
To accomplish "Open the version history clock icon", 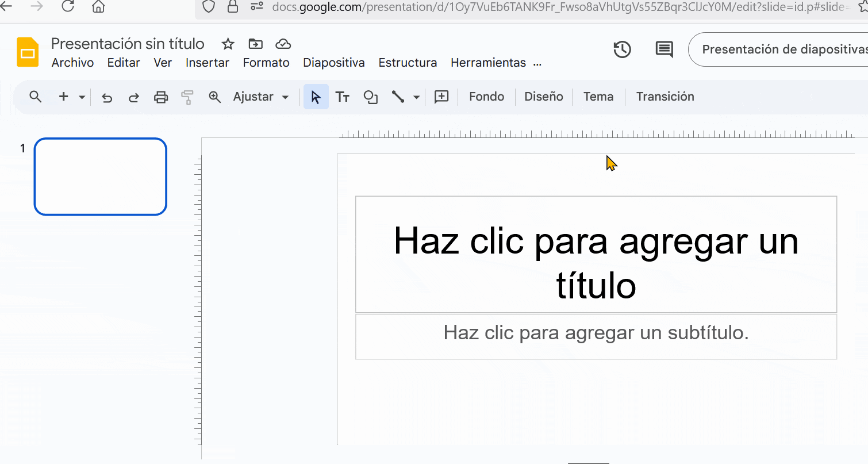I will point(622,49).
